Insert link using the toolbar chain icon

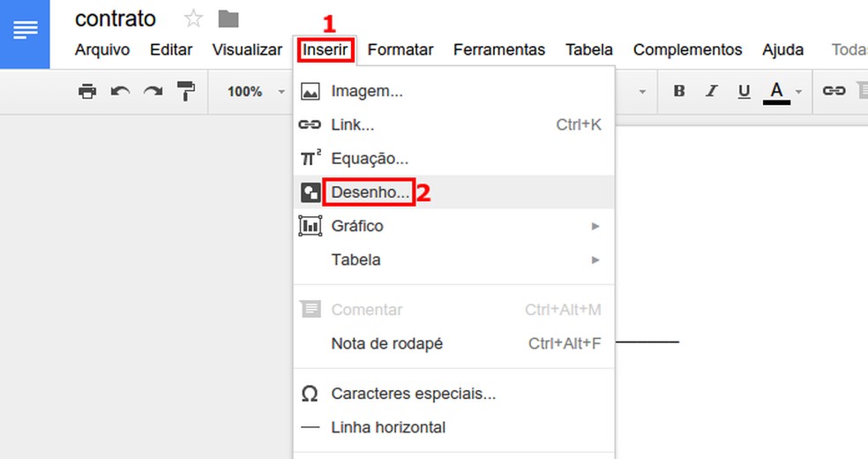click(834, 91)
